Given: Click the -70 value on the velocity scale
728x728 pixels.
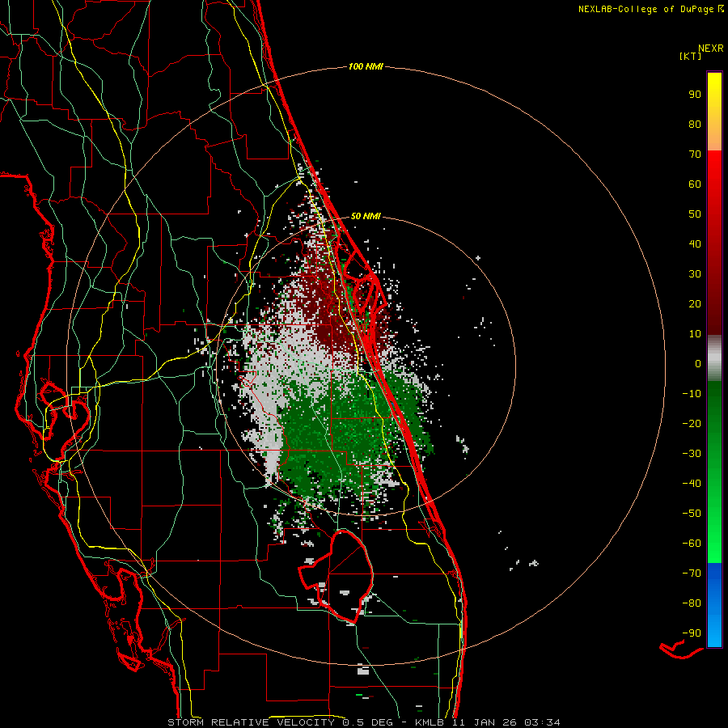Looking at the screenshot, I should [x=692, y=574].
